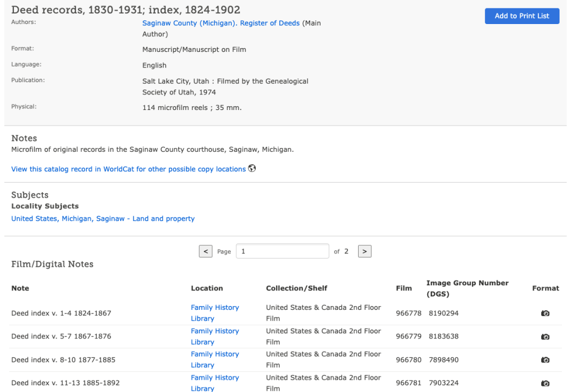Go to previous page of film notes
The height and width of the screenshot is (392, 572).
(x=206, y=252)
